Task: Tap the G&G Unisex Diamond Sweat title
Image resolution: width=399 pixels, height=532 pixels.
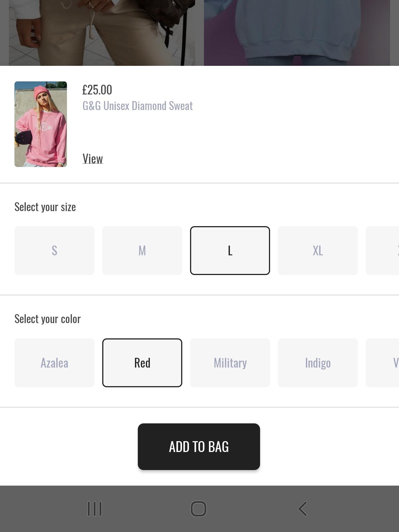Action: click(x=138, y=106)
